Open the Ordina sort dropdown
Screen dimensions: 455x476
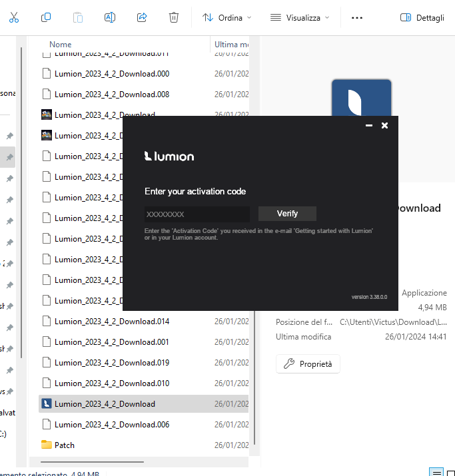point(227,17)
